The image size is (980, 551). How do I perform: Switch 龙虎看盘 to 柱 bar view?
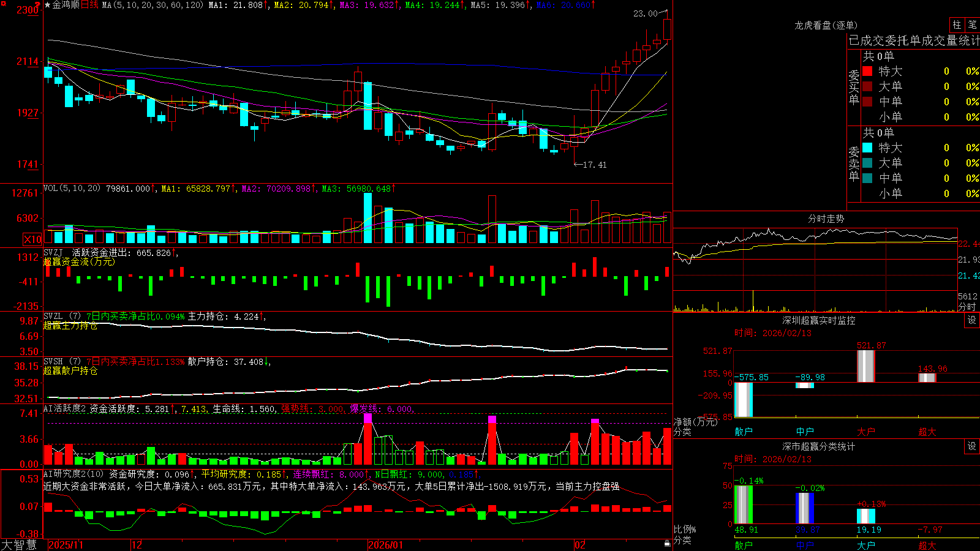(x=957, y=25)
